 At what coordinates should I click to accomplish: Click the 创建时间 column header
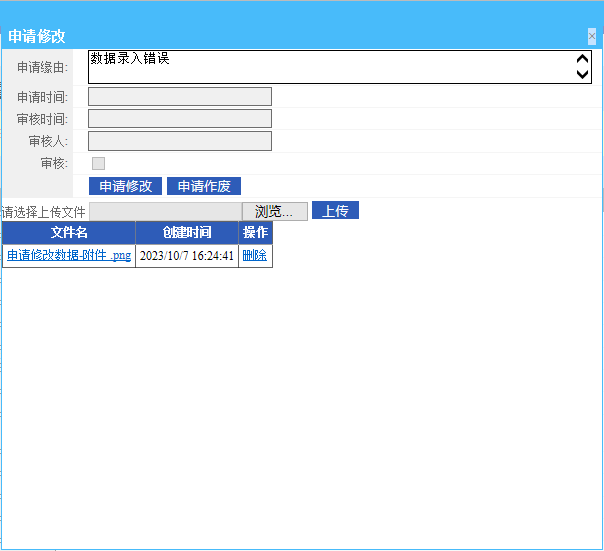pyautogui.click(x=187, y=233)
